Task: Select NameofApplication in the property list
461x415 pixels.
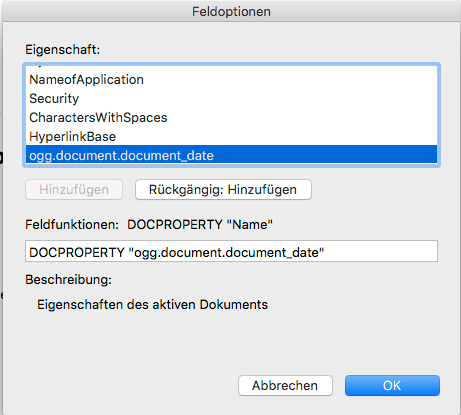Action: [x=231, y=80]
